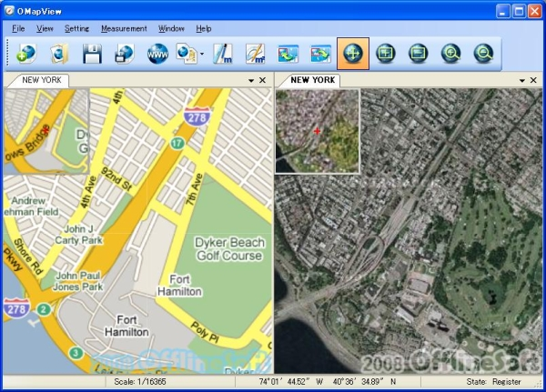Create a new map with the globe-plus icon

pyautogui.click(x=26, y=54)
